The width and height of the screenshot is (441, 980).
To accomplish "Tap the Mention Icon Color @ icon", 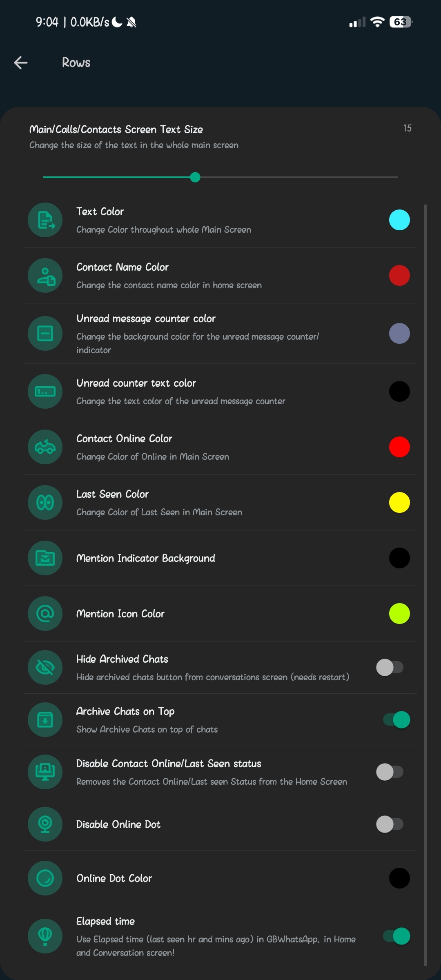I will [x=45, y=614].
